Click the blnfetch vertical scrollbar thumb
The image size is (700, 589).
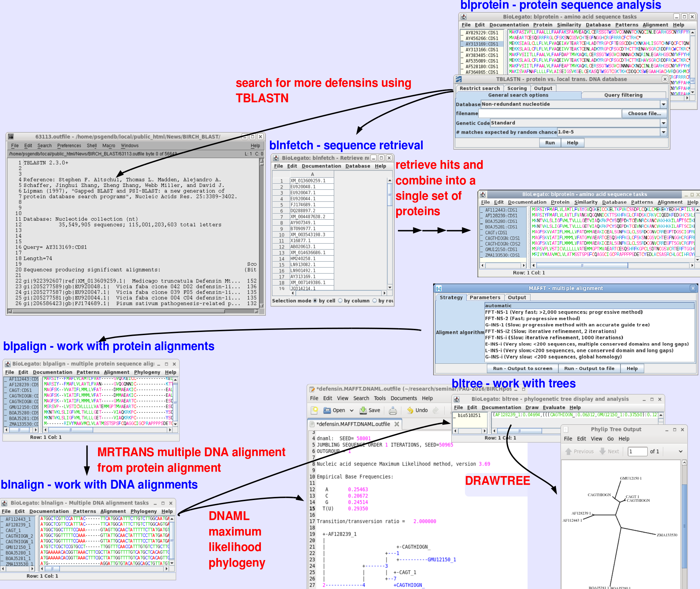390,195
